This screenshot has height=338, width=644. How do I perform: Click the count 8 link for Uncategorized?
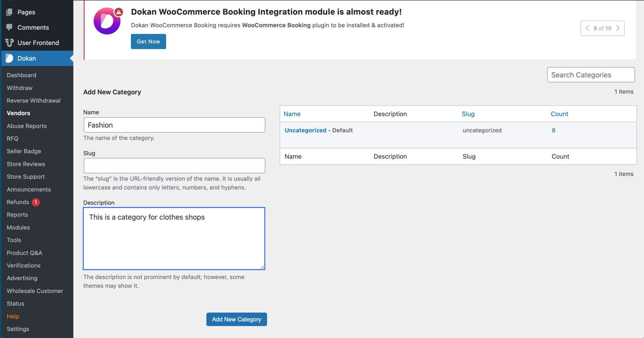coord(553,130)
